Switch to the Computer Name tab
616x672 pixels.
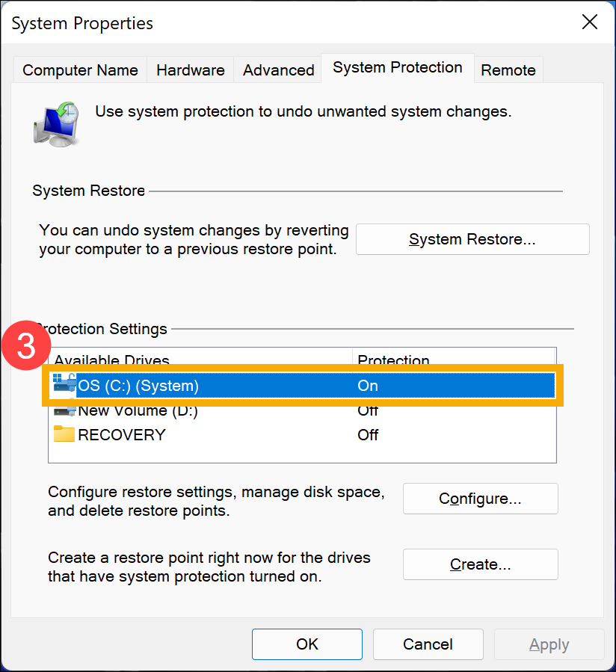[80, 70]
